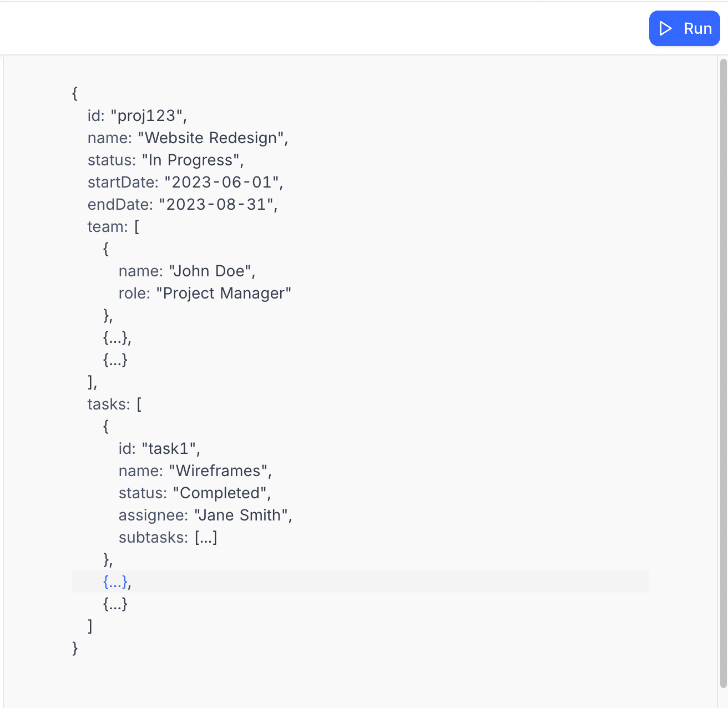Click the play icon on the Run button
Screen dimensions: 728x708
(665, 28)
